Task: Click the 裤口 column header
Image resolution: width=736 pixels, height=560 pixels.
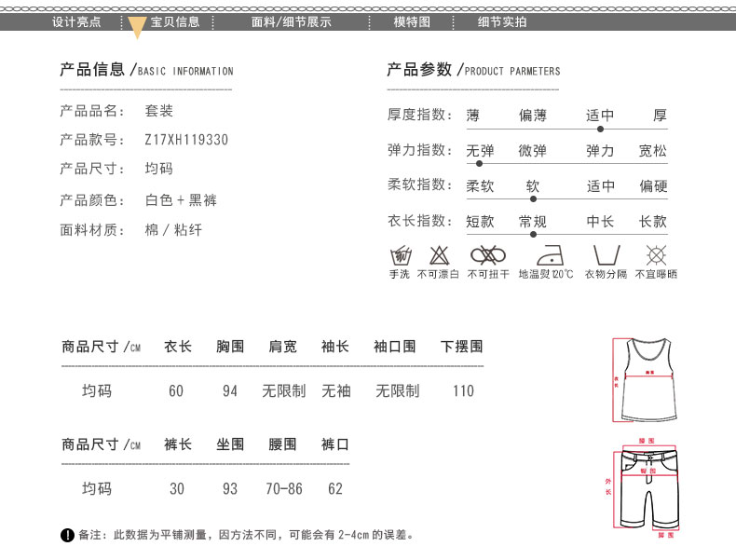Action: tap(335, 444)
